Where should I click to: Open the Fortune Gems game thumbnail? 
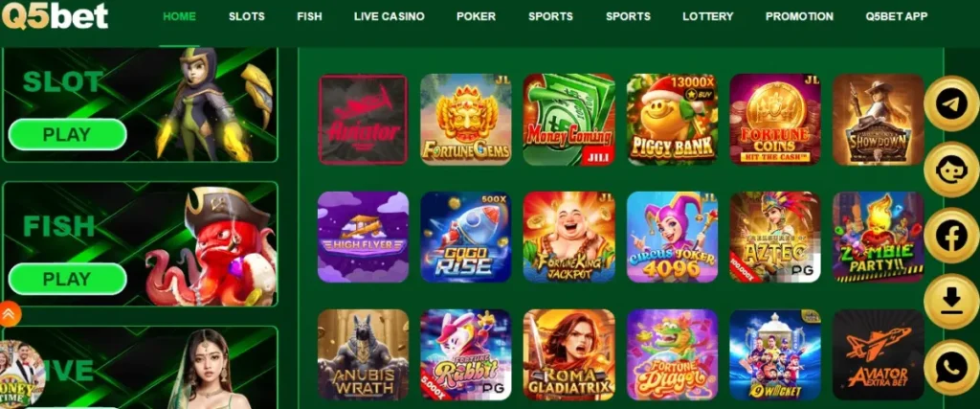pyautogui.click(x=466, y=120)
